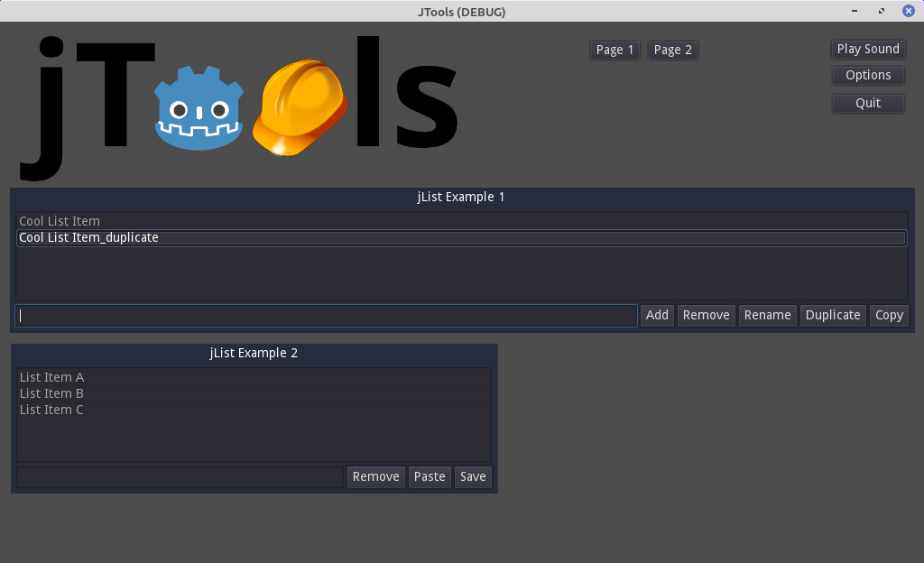The height and width of the screenshot is (563, 924).
Task: Click the 'jList Example 1' title
Action: pos(461,198)
